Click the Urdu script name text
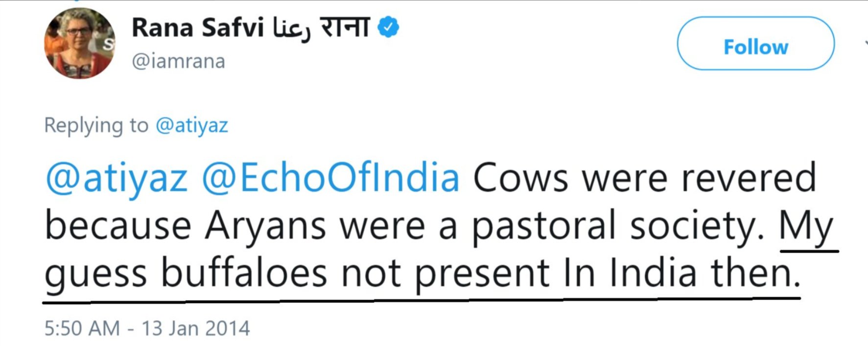 292,28
